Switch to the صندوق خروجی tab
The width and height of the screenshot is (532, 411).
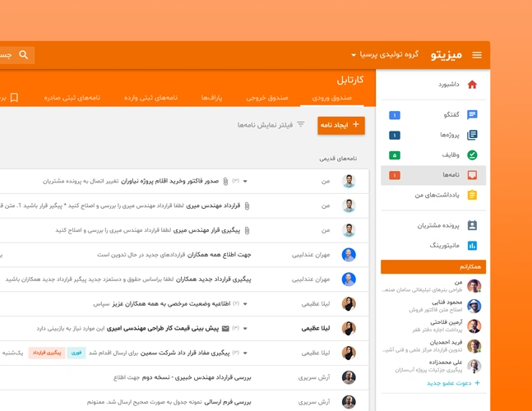coord(266,98)
